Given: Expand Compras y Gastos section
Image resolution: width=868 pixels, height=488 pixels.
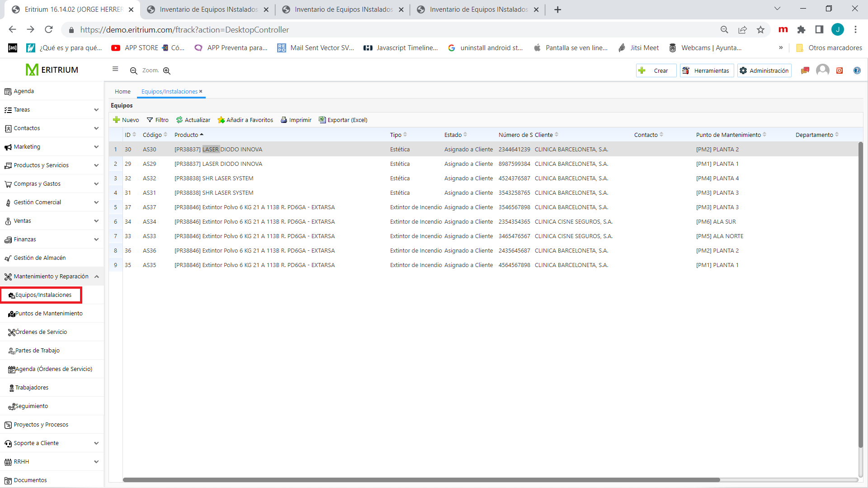Looking at the screenshot, I should (x=52, y=184).
